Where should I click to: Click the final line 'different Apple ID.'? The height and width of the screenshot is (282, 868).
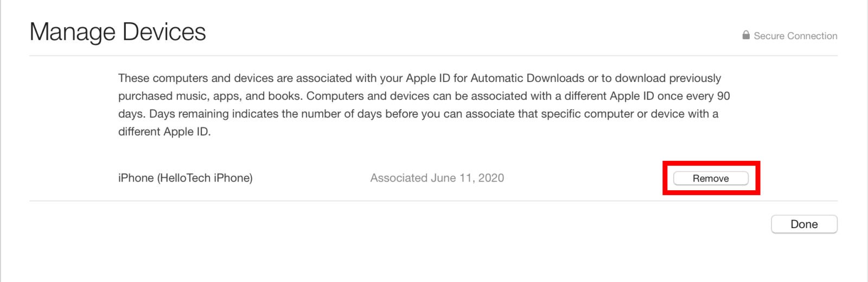[164, 132]
